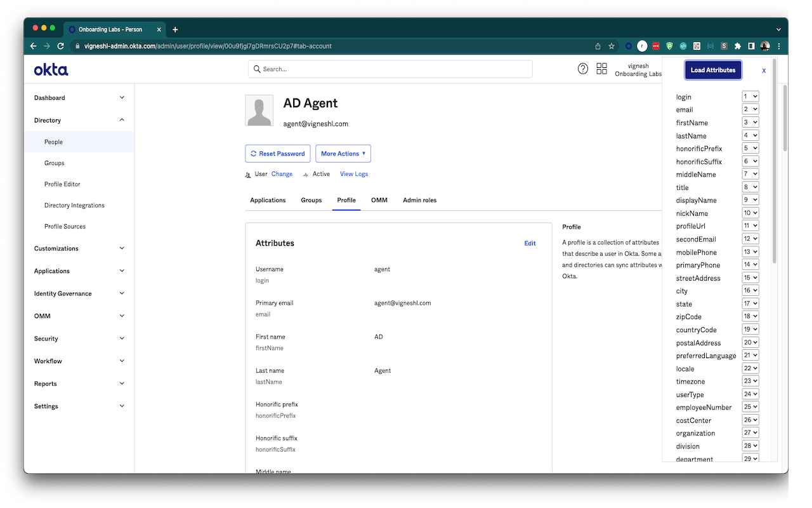Viewport: 812px width, 508px height.
Task: Expand the Settings section
Action: tap(79, 406)
